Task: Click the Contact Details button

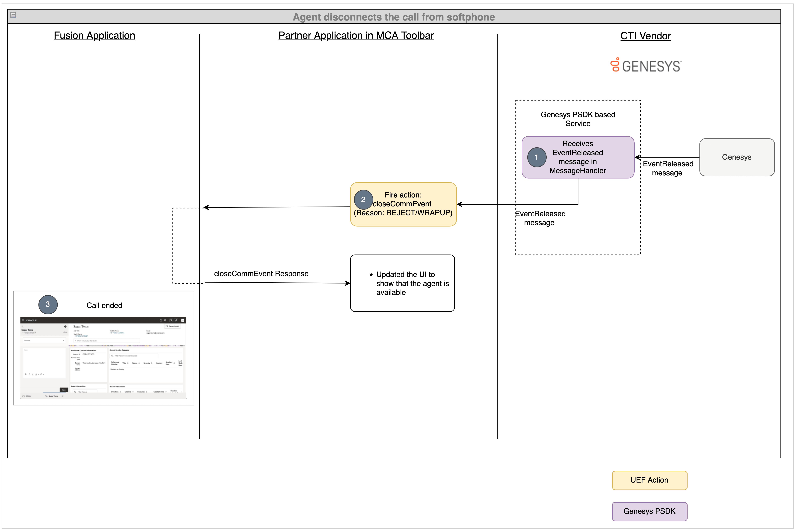Action: [172, 326]
